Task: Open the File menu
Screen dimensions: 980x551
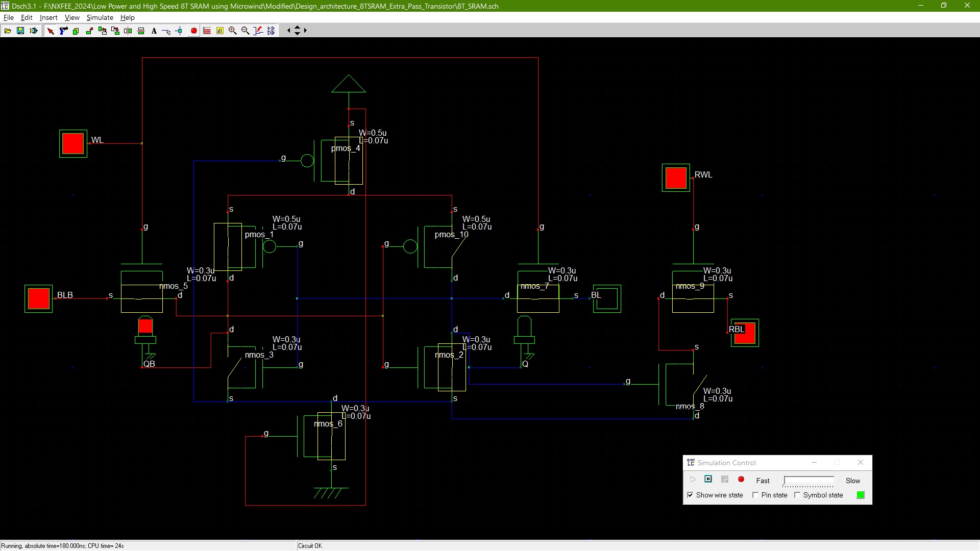Action: tap(9, 17)
